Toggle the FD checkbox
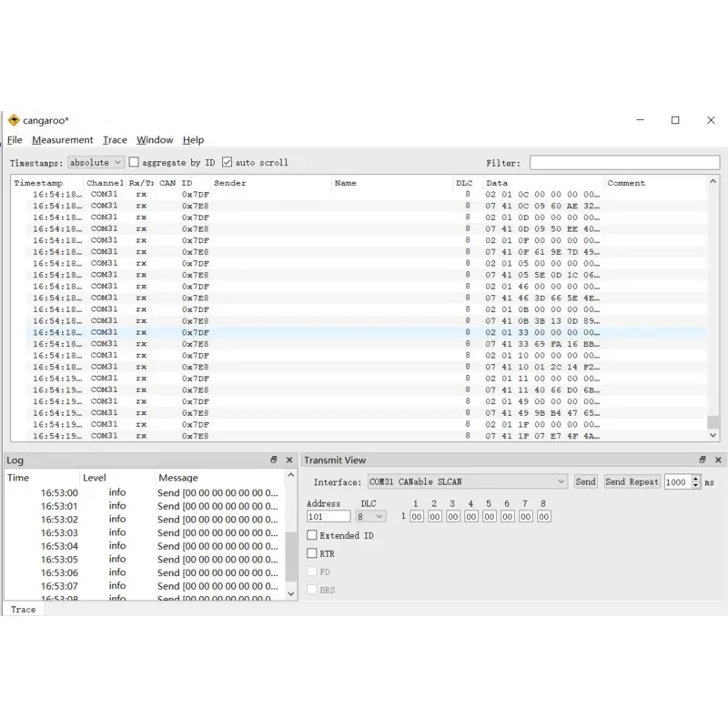The width and height of the screenshot is (728, 728). [x=312, y=571]
